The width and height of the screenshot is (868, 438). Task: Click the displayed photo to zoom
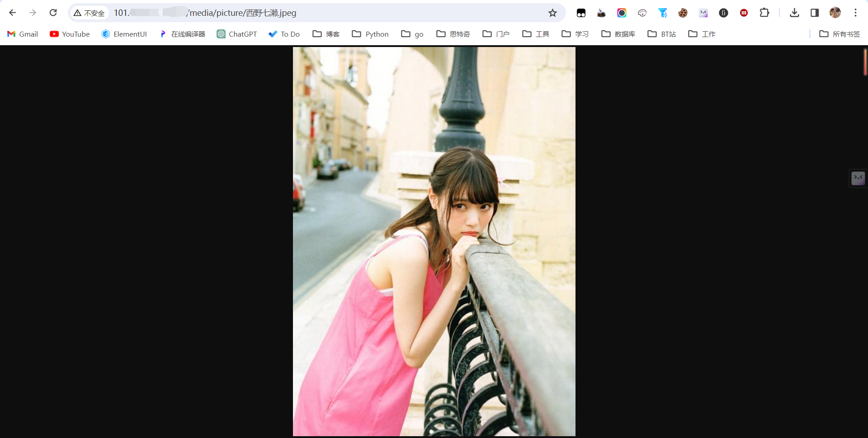point(434,241)
